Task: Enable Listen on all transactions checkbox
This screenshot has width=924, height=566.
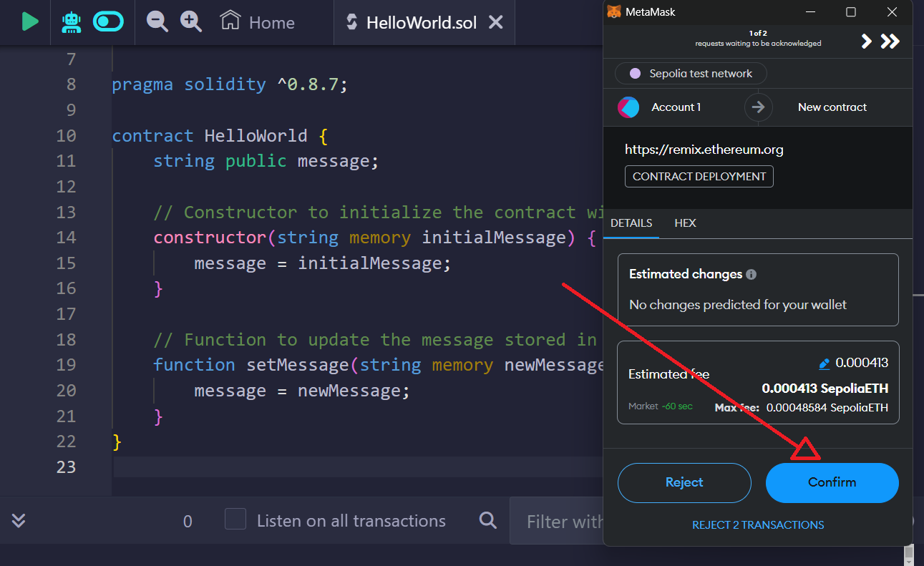Action: tap(235, 519)
